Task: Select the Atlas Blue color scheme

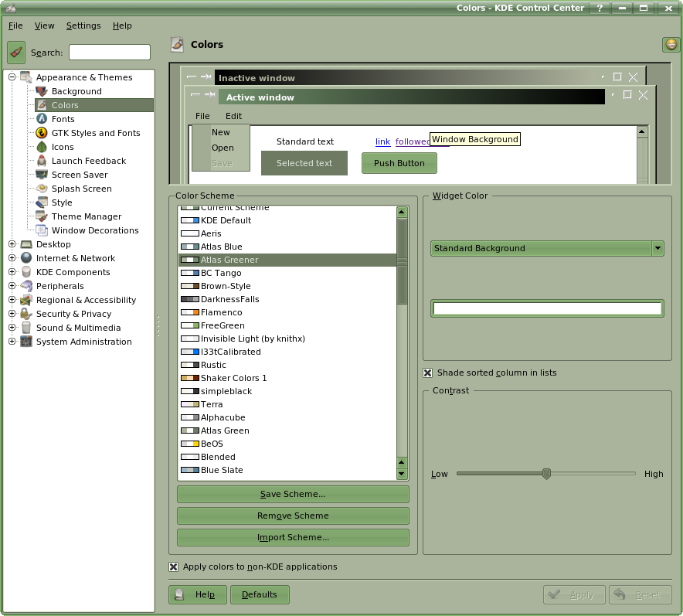Action: [x=287, y=247]
